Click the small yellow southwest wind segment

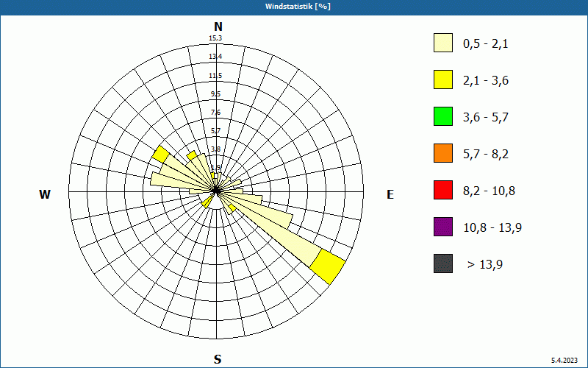click(x=206, y=203)
